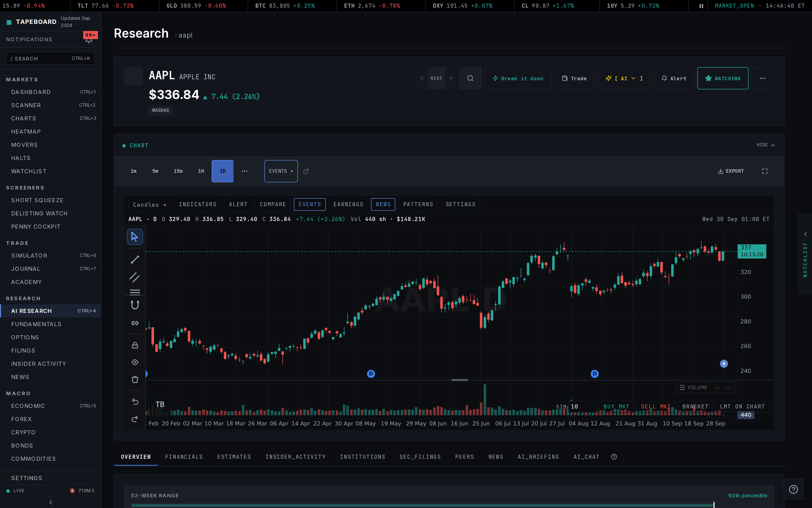The width and height of the screenshot is (812, 508).
Task: Click the BUY MKT button
Action: [616, 407]
